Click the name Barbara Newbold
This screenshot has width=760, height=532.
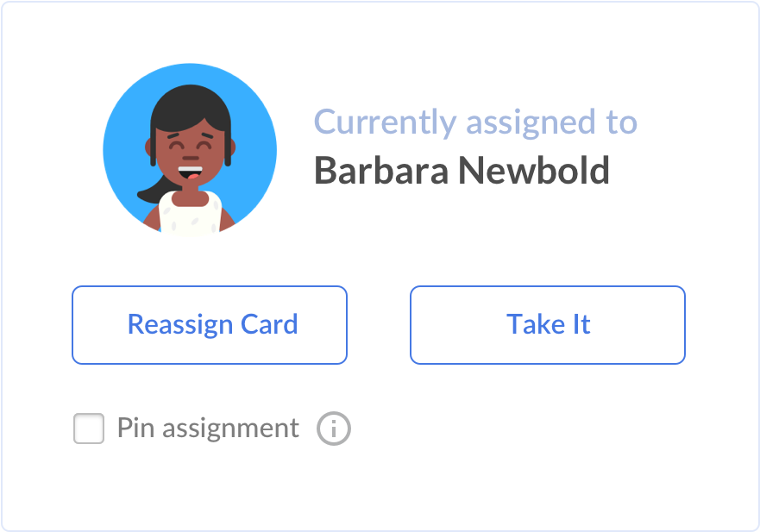[462, 171]
